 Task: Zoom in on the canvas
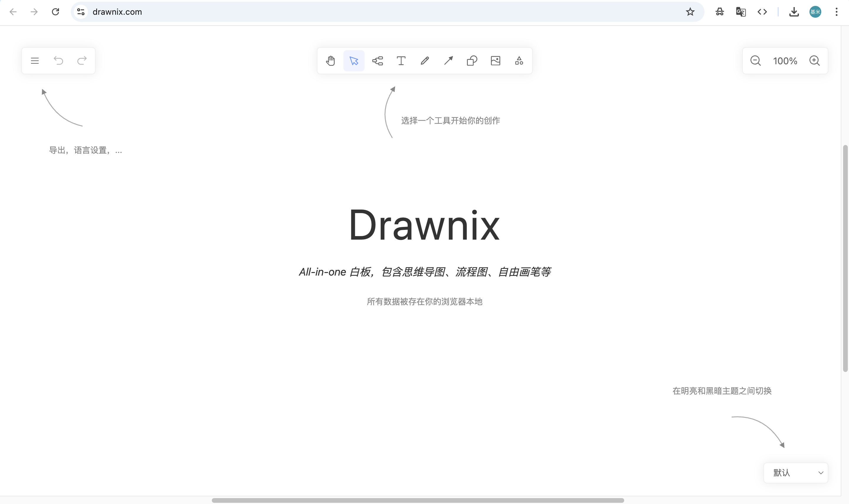814,61
